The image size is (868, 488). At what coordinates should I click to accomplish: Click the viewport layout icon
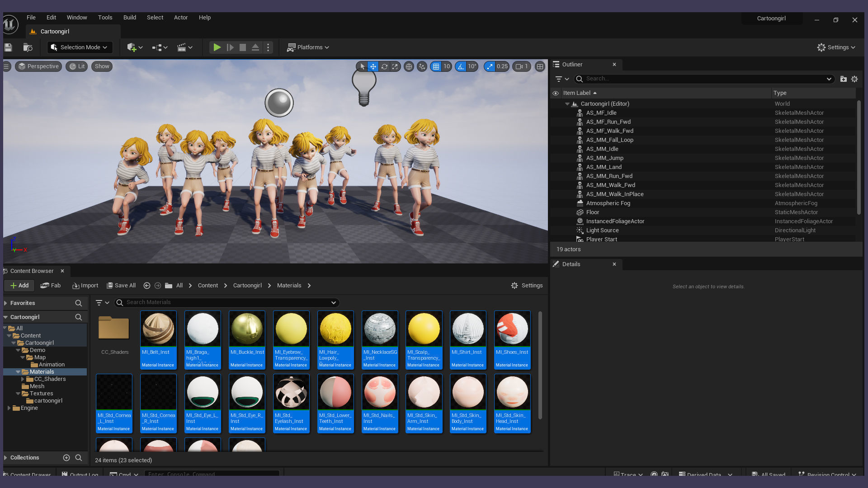tap(540, 66)
